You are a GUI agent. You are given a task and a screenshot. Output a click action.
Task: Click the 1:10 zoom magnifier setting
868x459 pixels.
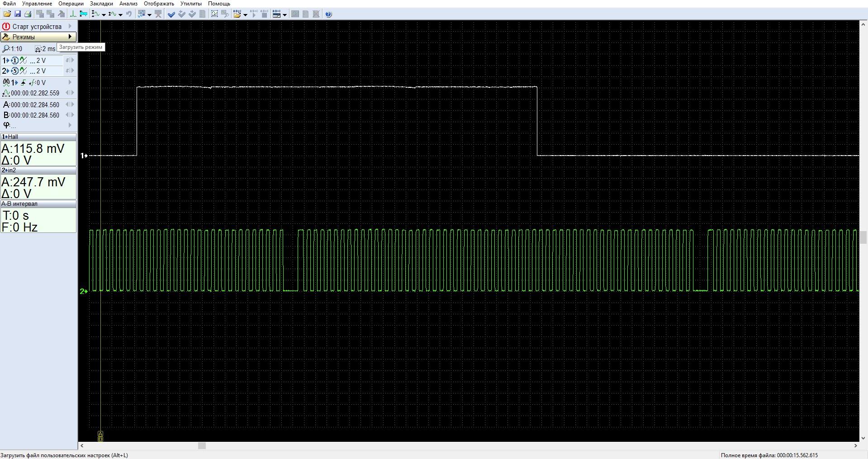click(13, 49)
